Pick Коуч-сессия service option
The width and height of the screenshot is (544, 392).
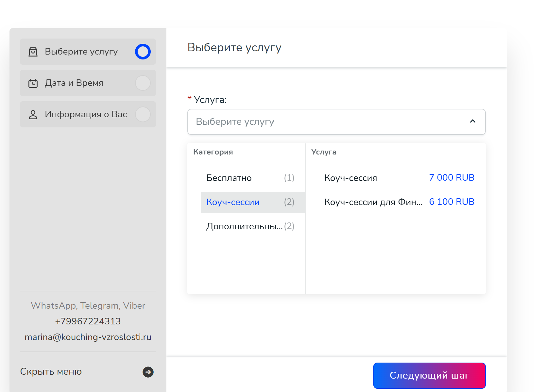(350, 178)
